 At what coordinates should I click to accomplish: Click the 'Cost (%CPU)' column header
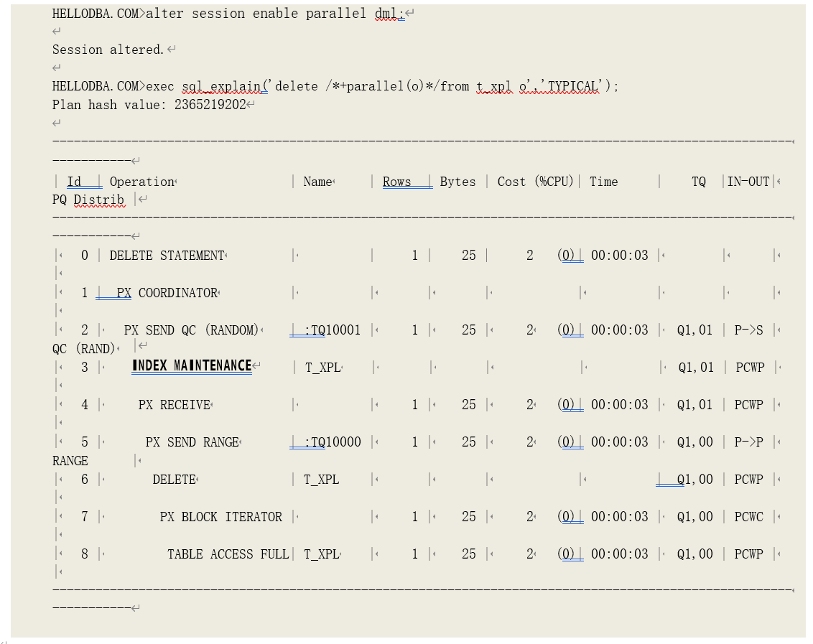[x=536, y=182]
